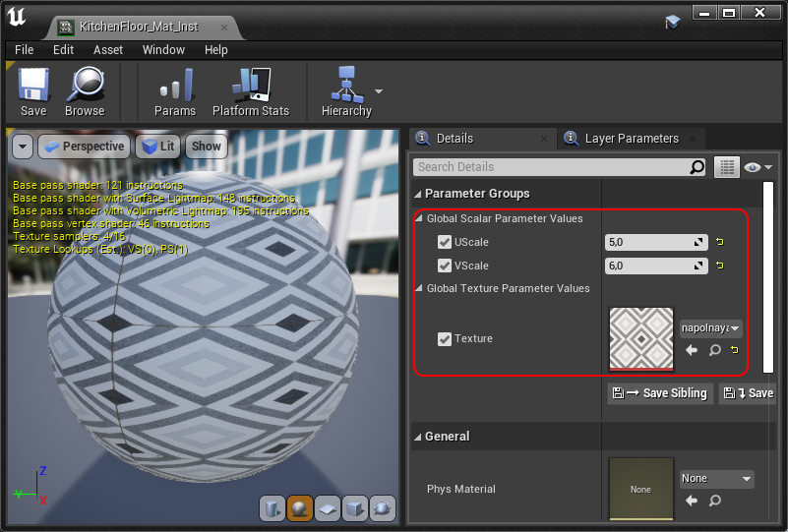This screenshot has height=532, width=788.
Task: Click the Search Details input field
Action: [551, 167]
